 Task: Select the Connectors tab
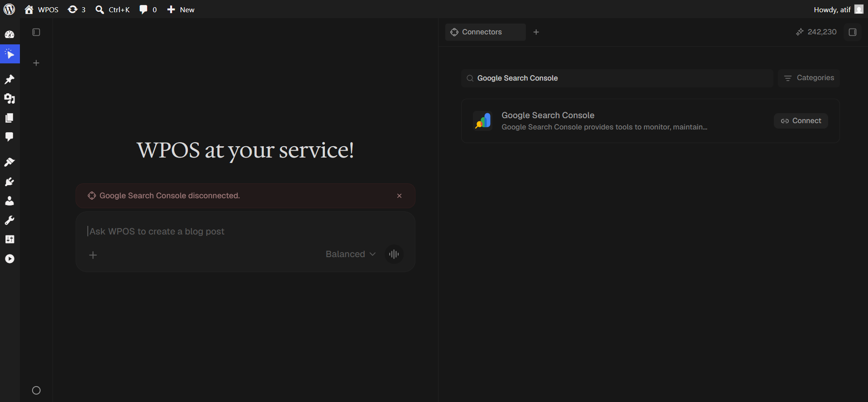point(485,32)
